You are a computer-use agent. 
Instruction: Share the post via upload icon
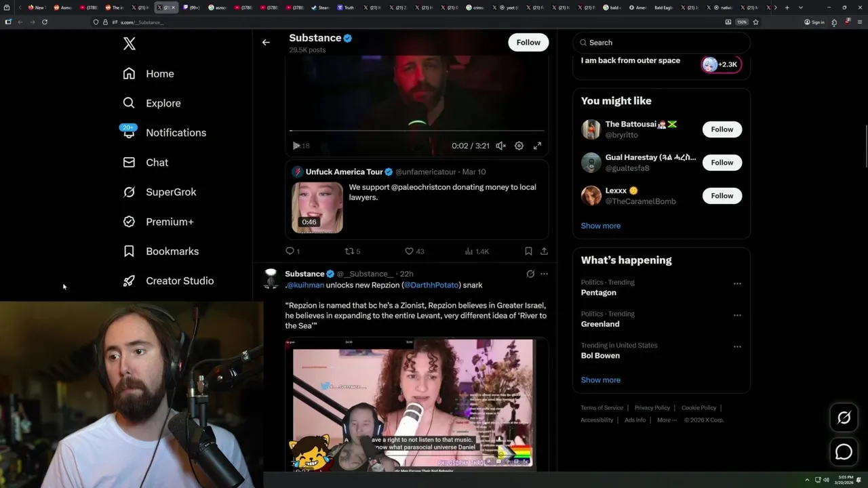click(x=544, y=251)
